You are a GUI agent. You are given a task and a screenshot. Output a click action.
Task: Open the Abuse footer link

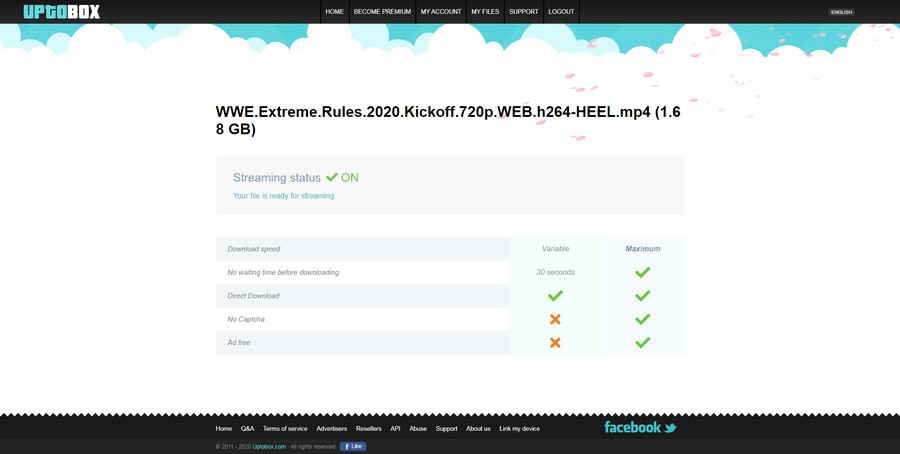tap(418, 429)
